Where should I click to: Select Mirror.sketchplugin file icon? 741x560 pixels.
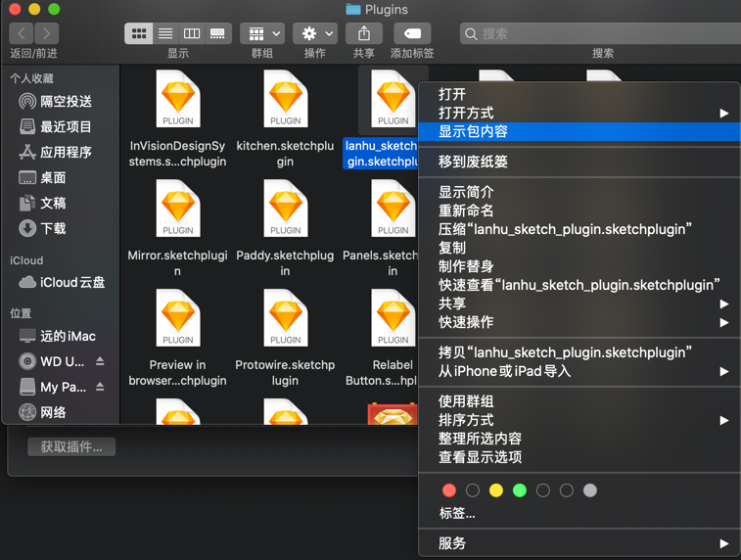coord(178,209)
